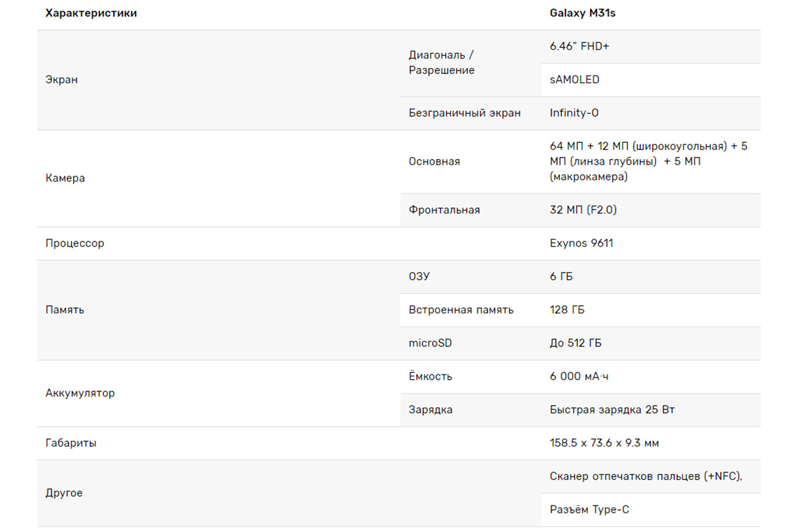Click the "Exynos 9611" processor value
The image size is (798, 532).
pyautogui.click(x=581, y=243)
